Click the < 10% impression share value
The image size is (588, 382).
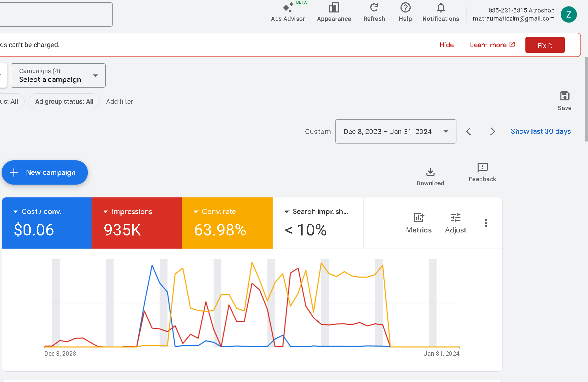[306, 230]
